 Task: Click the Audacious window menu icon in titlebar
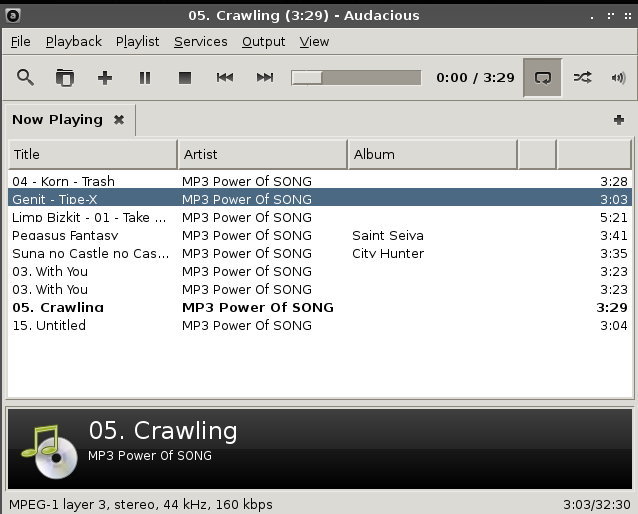tap(13, 15)
